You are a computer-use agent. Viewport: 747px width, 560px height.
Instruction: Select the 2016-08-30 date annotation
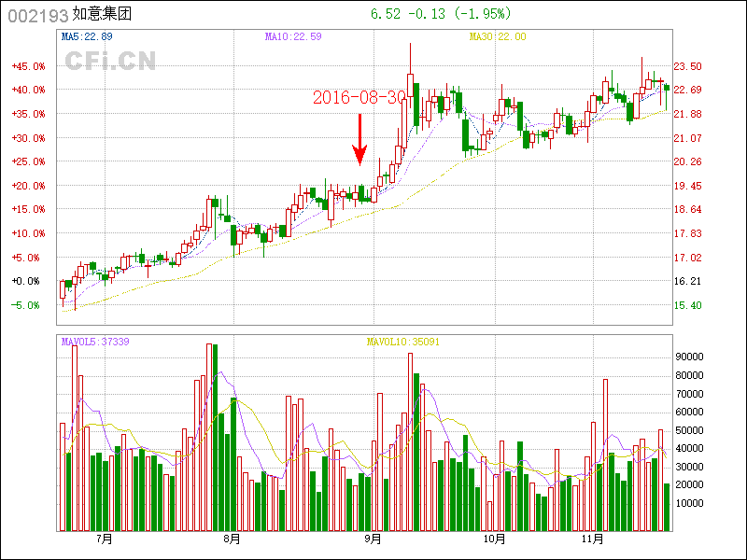359,98
